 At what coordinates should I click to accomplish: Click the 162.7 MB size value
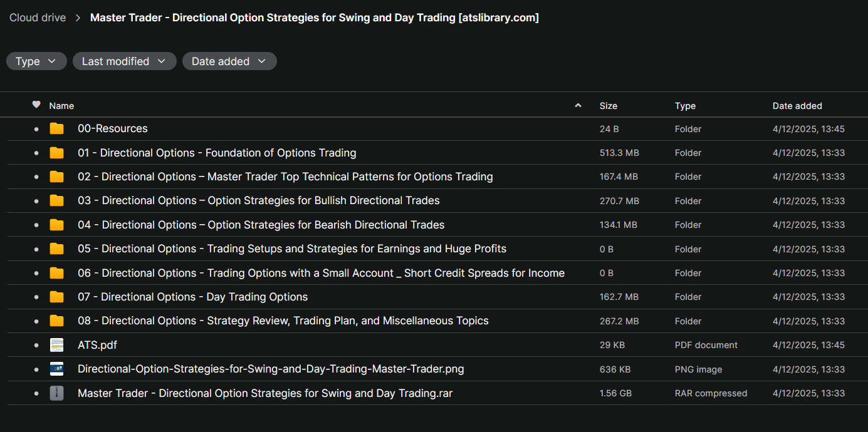[619, 297]
